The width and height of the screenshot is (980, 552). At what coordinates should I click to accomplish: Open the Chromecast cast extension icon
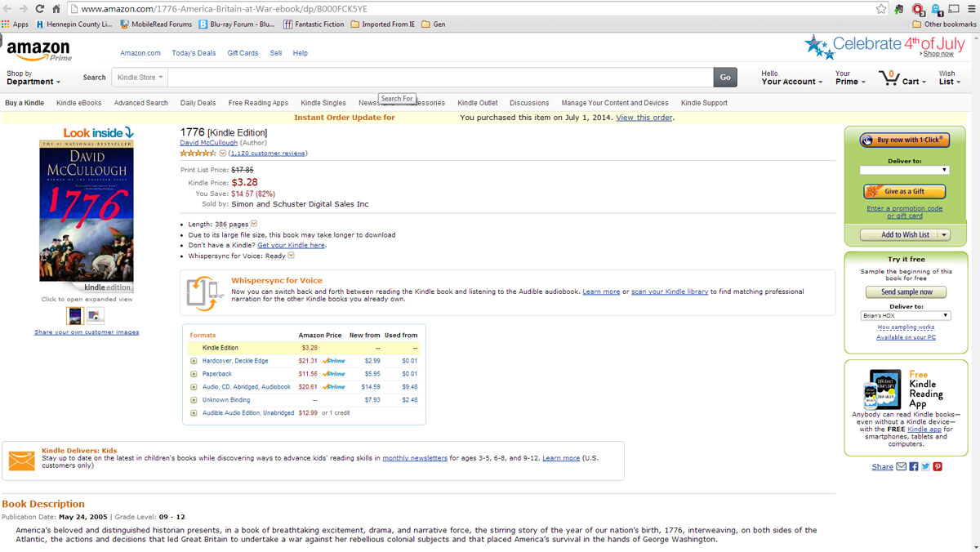(x=954, y=9)
